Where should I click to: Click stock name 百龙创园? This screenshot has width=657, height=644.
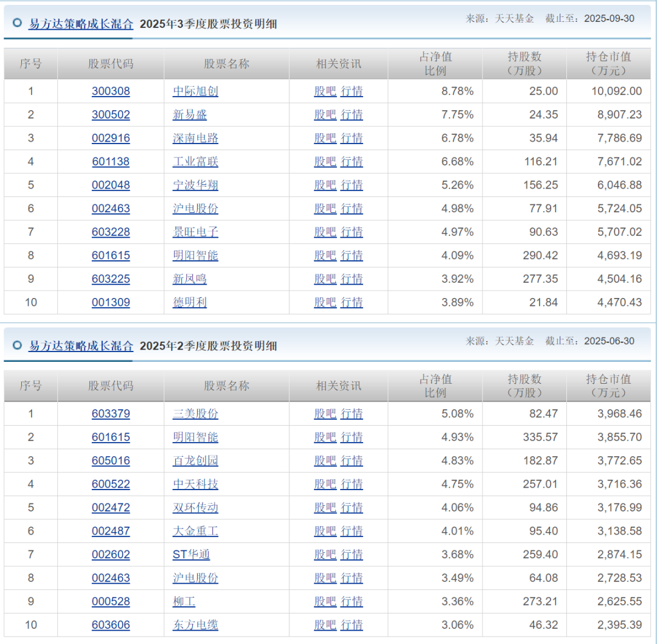pos(195,460)
